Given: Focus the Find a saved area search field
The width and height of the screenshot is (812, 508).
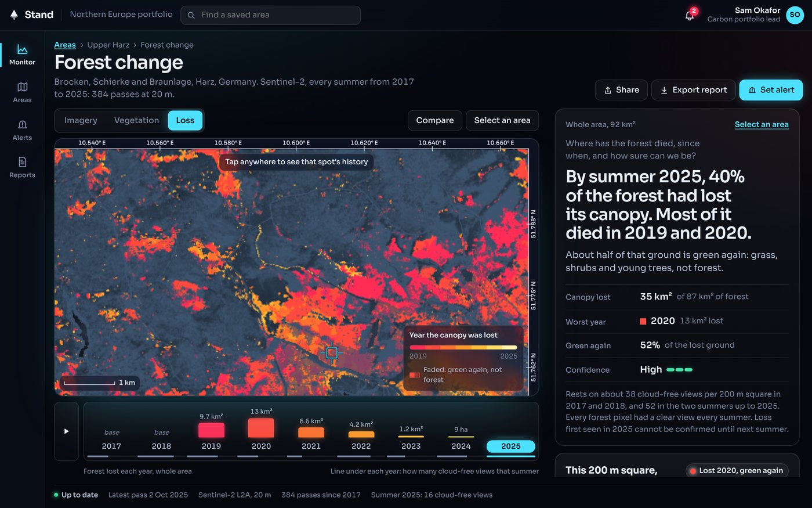Looking at the screenshot, I should (270, 15).
